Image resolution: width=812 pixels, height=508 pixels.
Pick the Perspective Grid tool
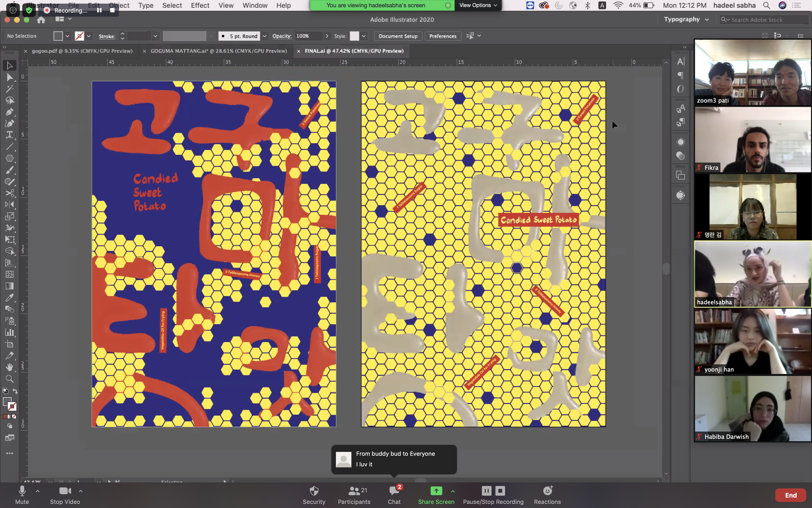tap(9, 262)
